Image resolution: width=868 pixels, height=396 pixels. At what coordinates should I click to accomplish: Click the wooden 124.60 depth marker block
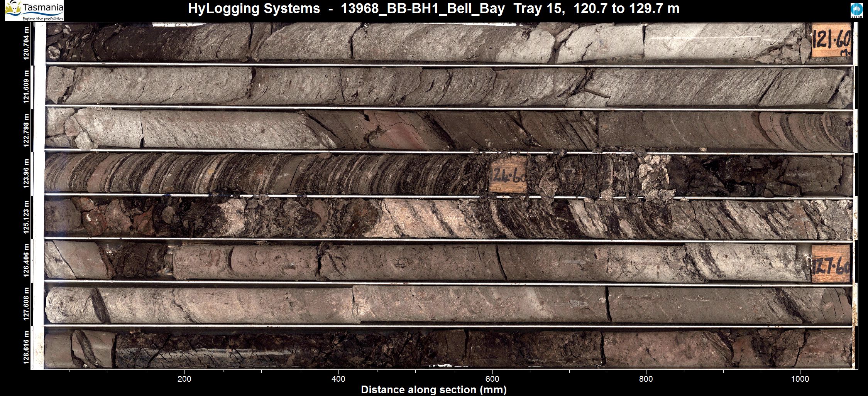(x=508, y=175)
